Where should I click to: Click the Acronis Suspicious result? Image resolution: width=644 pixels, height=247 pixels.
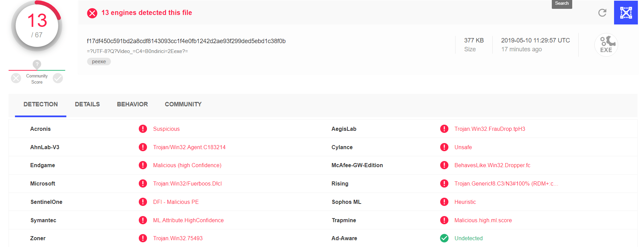(166, 129)
